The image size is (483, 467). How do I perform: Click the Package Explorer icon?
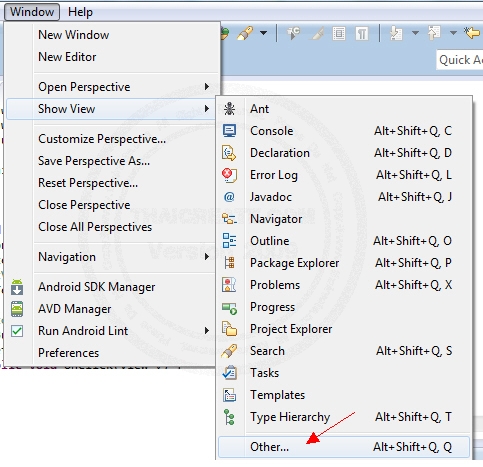pyautogui.click(x=229, y=263)
